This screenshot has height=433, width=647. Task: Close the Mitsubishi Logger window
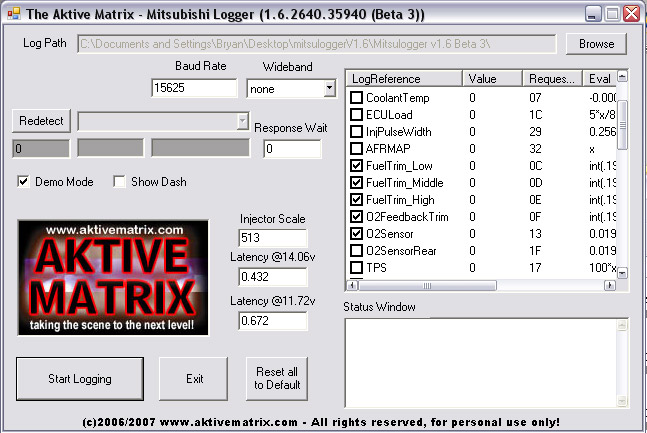pyautogui.click(x=632, y=13)
